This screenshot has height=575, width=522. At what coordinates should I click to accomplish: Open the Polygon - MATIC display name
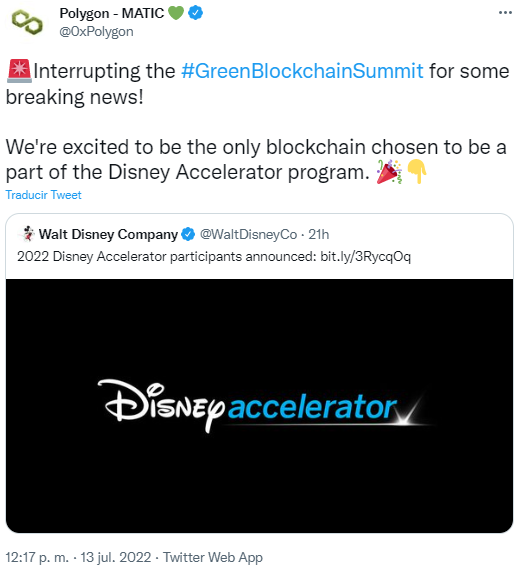[112, 13]
